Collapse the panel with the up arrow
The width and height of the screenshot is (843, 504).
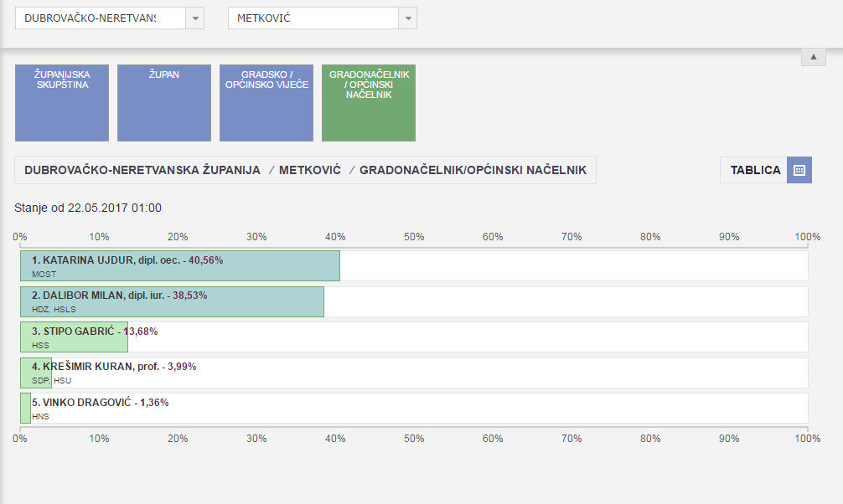pyautogui.click(x=813, y=56)
